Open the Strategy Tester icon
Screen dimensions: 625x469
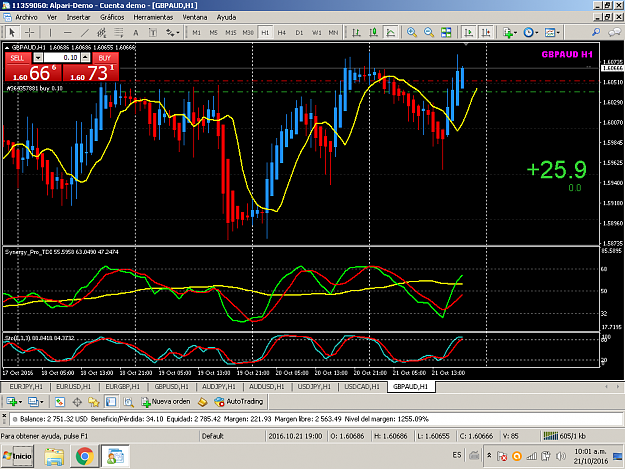(128, 402)
